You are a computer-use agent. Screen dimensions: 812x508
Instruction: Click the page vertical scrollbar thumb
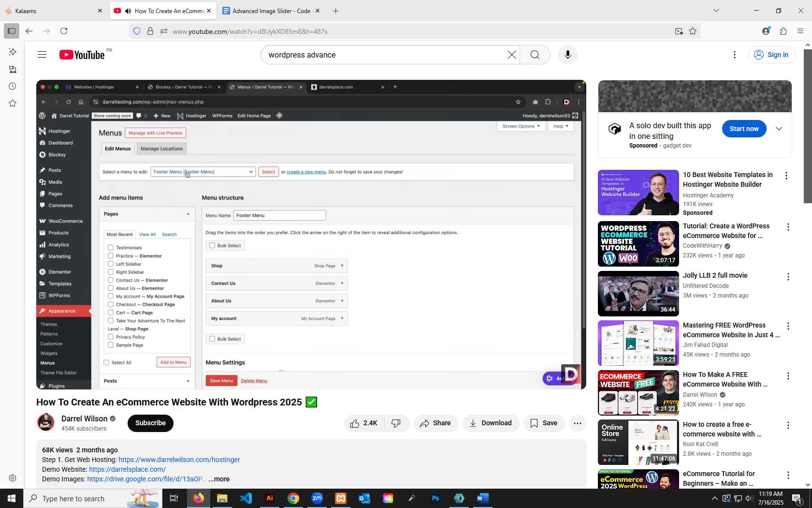coord(808,126)
